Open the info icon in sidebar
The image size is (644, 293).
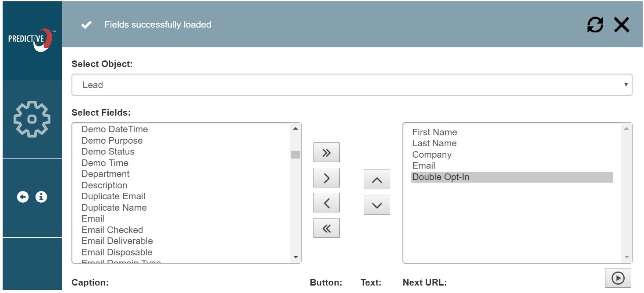pyautogui.click(x=41, y=197)
